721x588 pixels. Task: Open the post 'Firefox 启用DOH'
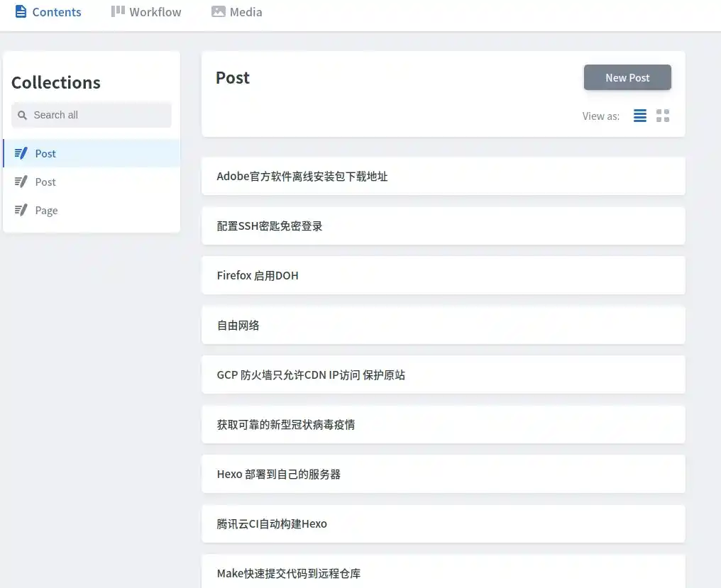pos(443,275)
